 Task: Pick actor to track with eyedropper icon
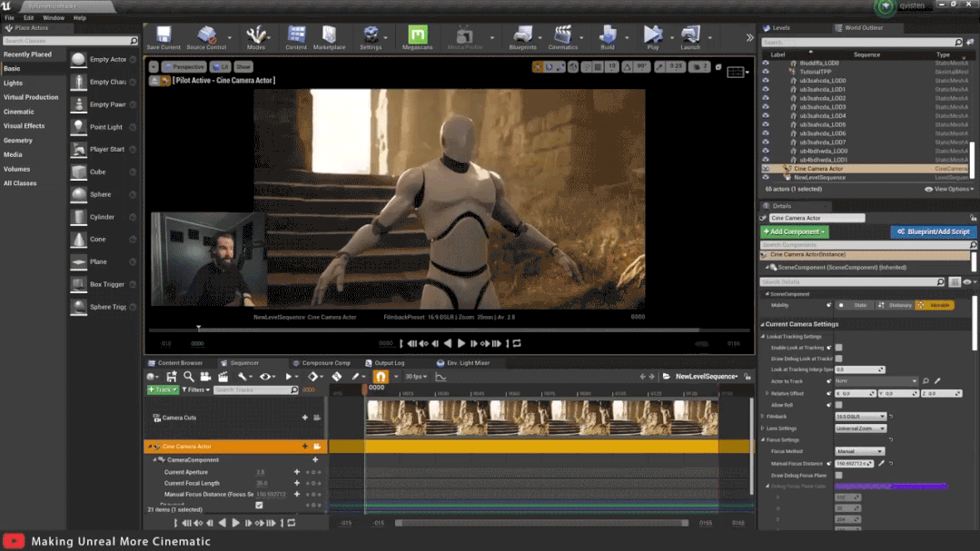937,381
